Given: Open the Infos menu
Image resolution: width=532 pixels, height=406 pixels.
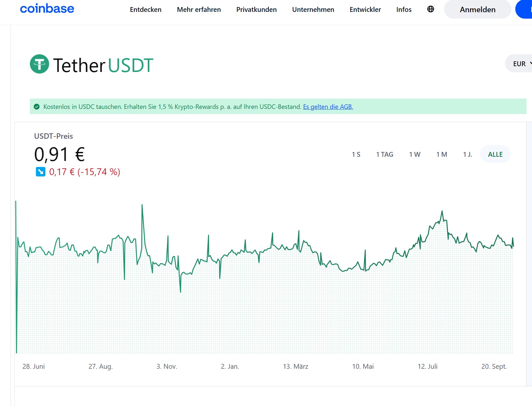Looking at the screenshot, I should click(x=404, y=10).
